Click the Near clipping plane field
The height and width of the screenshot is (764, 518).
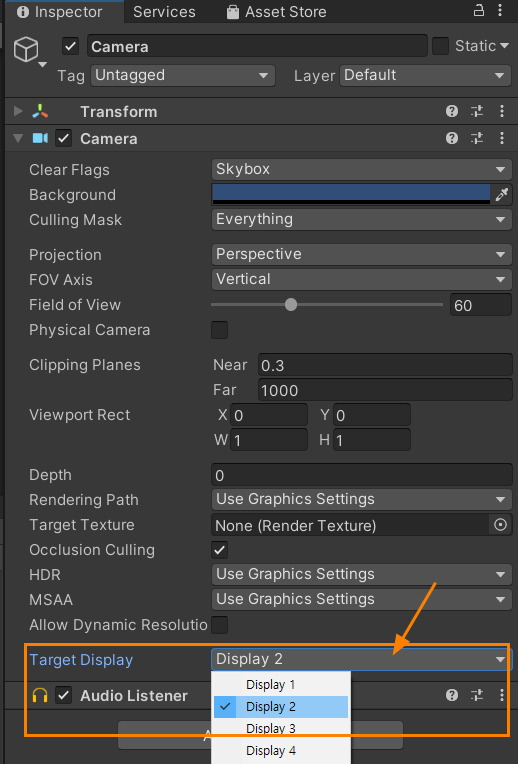pos(385,365)
